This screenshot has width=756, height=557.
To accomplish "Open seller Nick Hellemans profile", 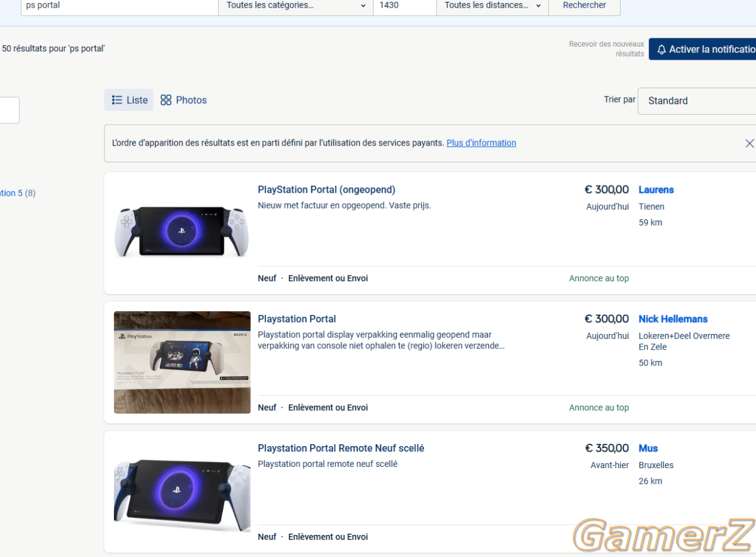I will coord(673,319).
